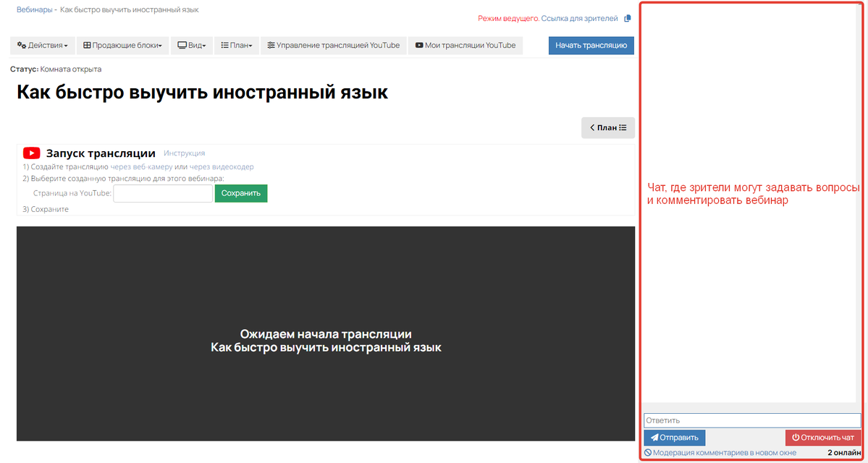Click the Режим ведущего label
Image resolution: width=868 pixels, height=463 pixels.
[508, 18]
